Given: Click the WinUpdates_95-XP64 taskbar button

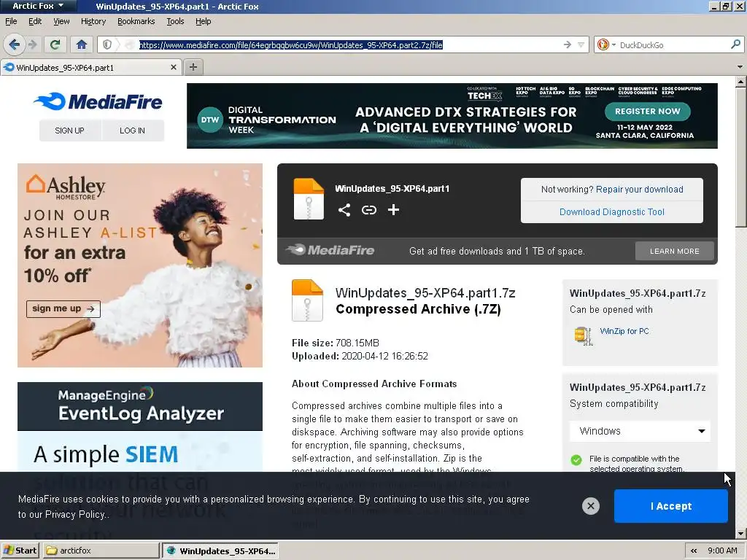Looking at the screenshot, I should tap(220, 551).
